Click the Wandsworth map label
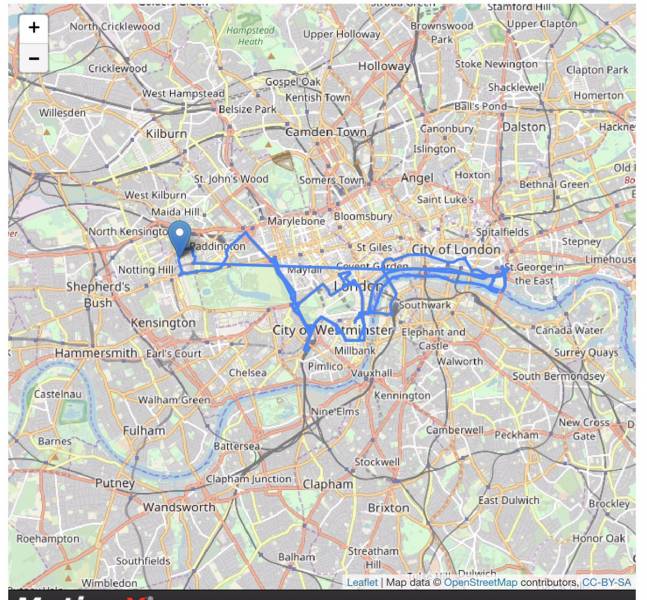This screenshot has height=600, width=647. (179, 507)
